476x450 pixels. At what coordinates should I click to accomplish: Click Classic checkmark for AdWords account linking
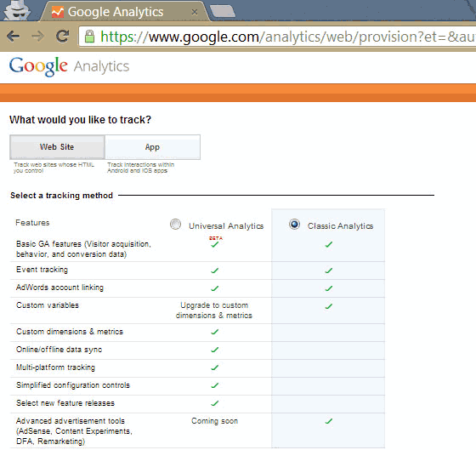pos(328,288)
